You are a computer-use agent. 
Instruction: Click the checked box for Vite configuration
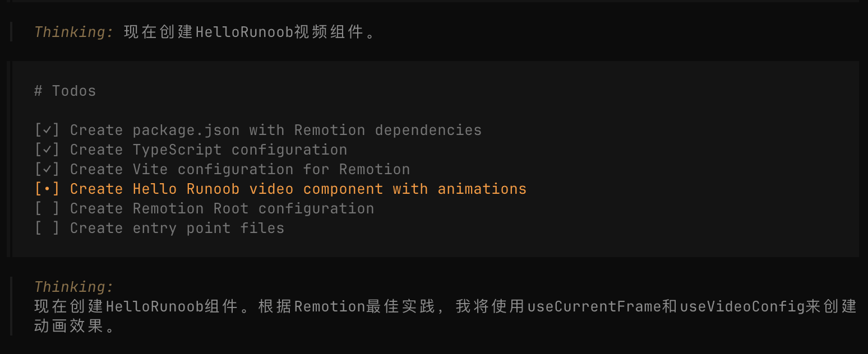[47, 170]
